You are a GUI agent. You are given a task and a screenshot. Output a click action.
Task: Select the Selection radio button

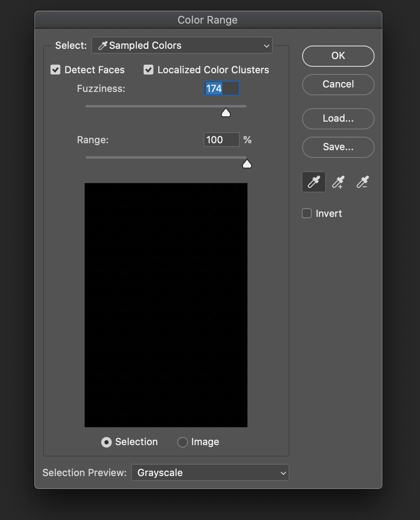[106, 442]
